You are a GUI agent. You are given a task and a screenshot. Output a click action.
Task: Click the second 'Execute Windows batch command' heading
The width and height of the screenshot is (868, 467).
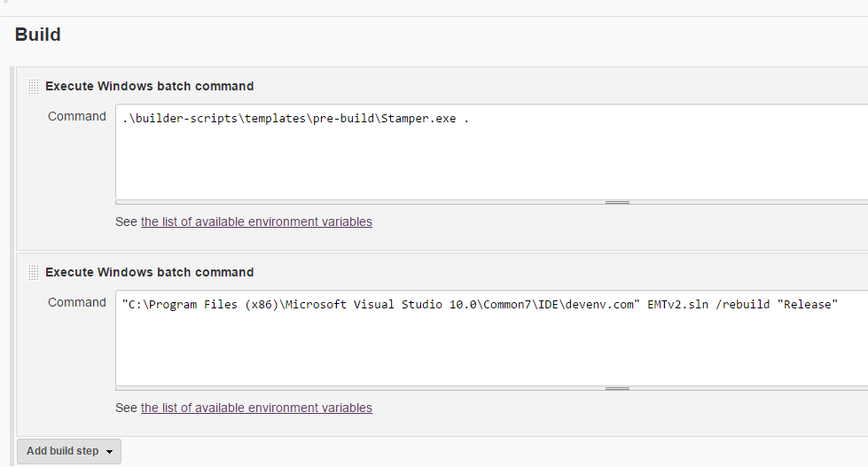[150, 272]
